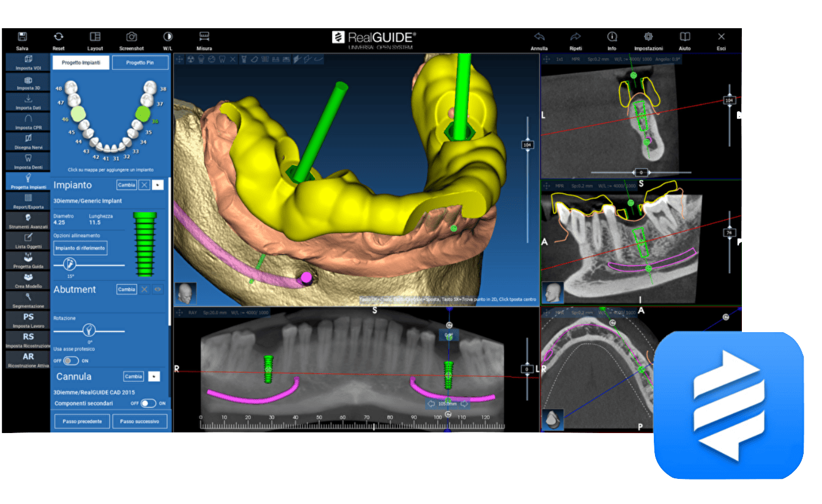The width and height of the screenshot is (822, 504).
Task: Click the Salva save icon
Action: click(22, 37)
